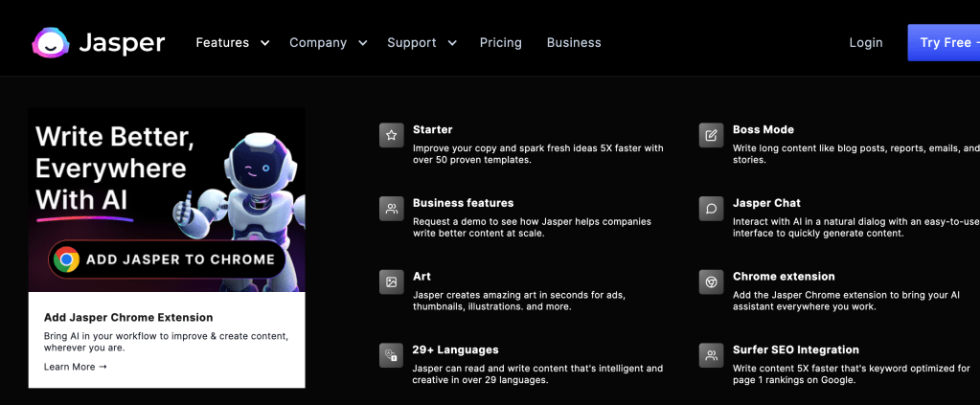Expand the Features dropdown chevron
This screenshot has height=405, width=980.
[x=265, y=43]
